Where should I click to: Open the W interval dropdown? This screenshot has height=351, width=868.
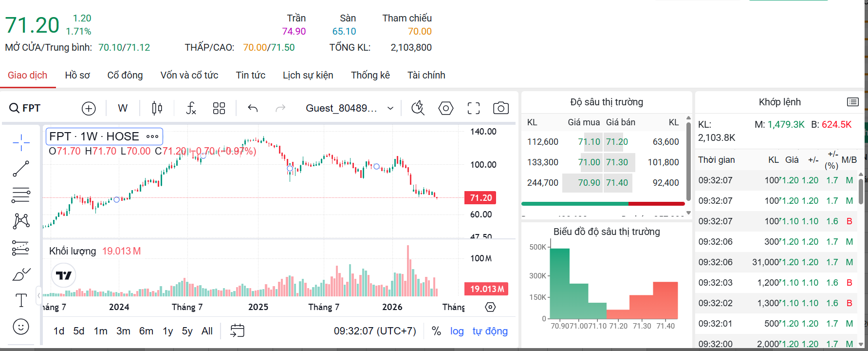(x=123, y=108)
